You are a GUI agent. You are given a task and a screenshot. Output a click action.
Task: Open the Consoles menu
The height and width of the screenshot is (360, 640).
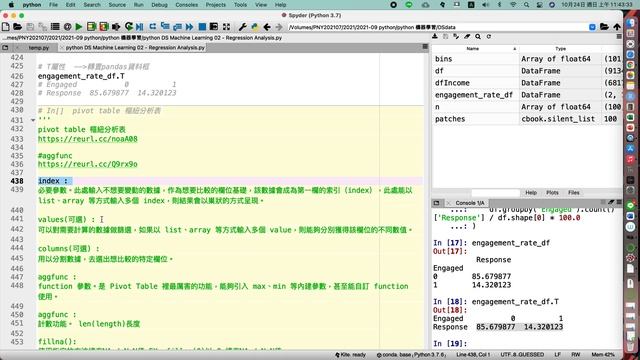pos(187,5)
